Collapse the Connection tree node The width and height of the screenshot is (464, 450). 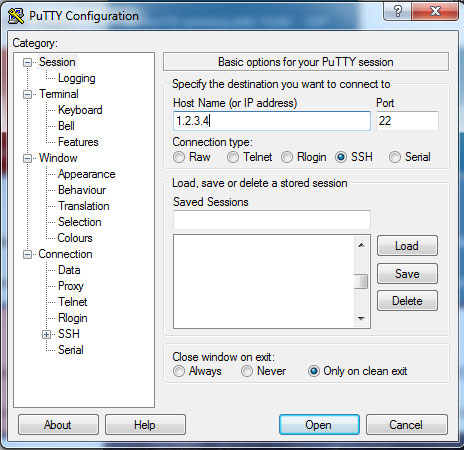[27, 255]
